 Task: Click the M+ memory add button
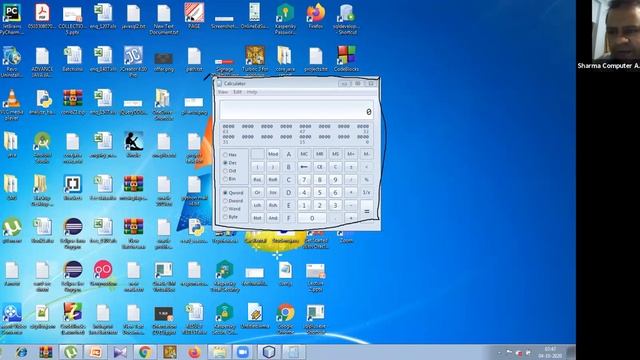pyautogui.click(x=351, y=154)
